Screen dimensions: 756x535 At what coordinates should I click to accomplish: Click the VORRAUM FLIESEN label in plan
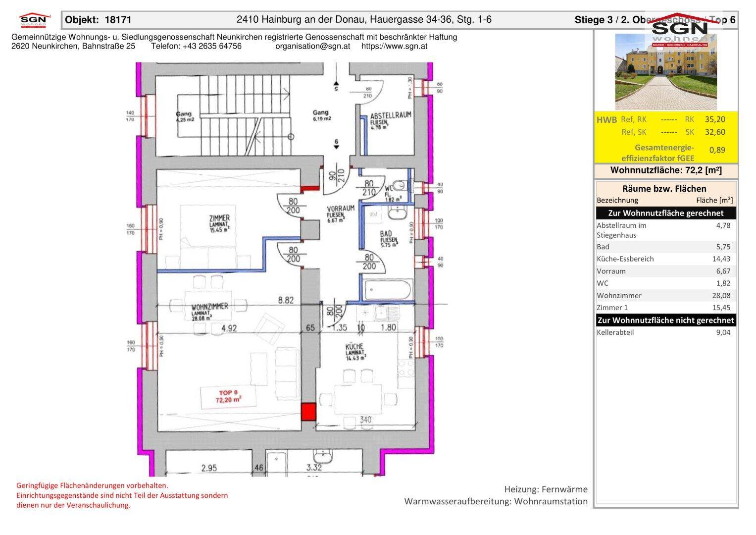point(341,214)
